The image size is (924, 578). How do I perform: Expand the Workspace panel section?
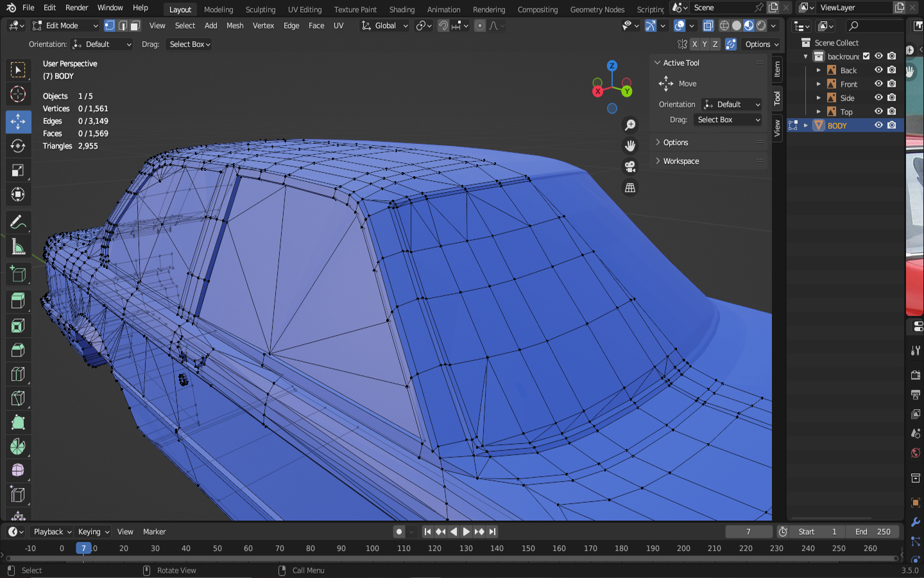coord(681,161)
